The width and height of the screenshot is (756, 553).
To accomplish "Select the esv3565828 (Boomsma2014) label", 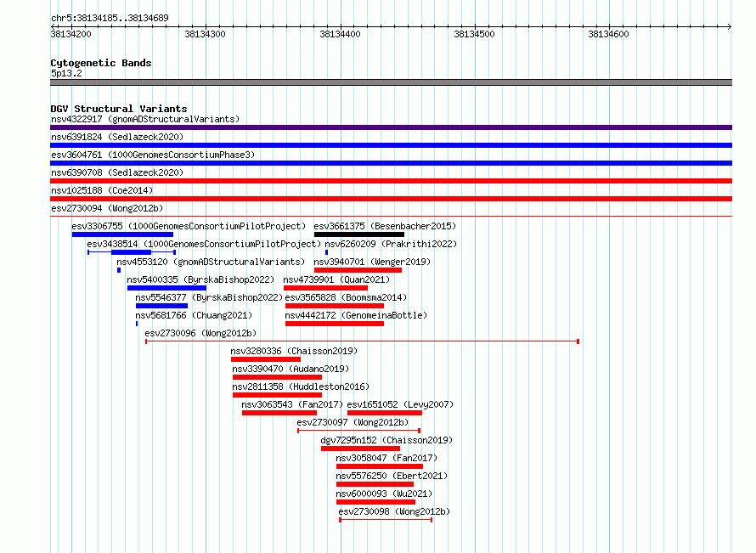I will [346, 297].
